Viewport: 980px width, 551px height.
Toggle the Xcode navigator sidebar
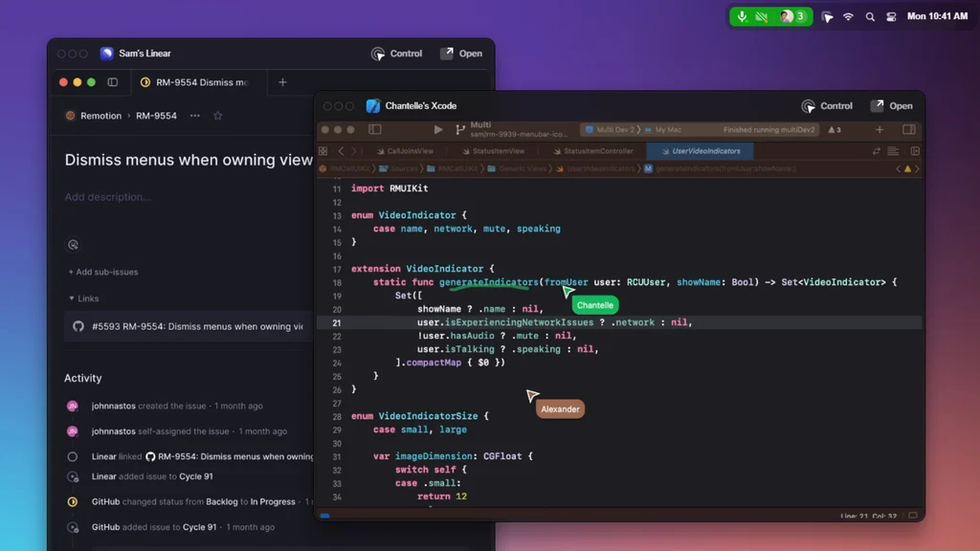pos(375,130)
